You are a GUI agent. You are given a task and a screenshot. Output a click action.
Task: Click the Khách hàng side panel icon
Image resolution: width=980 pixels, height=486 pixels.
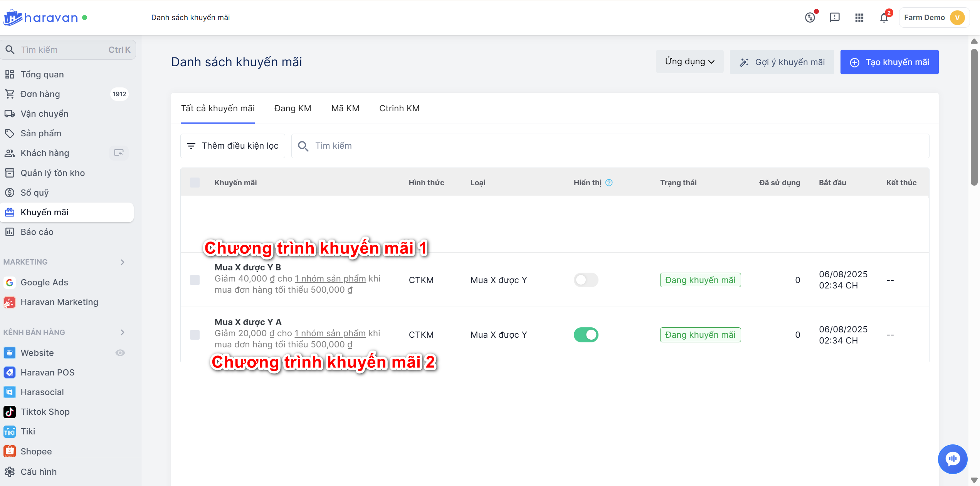[x=119, y=153]
